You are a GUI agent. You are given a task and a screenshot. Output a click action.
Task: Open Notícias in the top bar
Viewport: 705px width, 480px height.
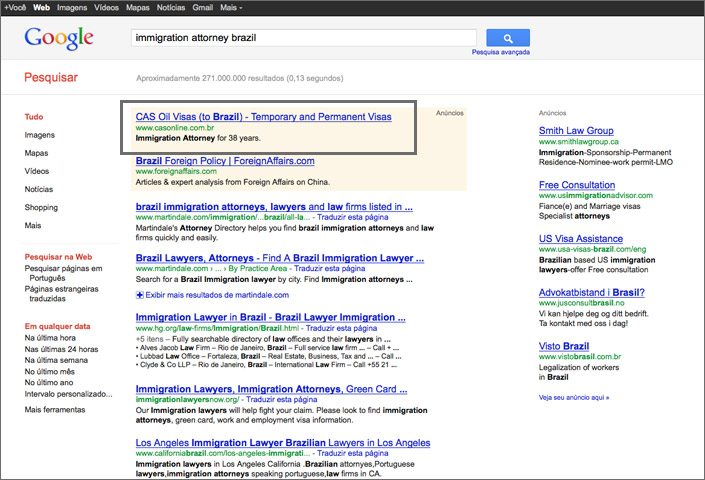(171, 8)
